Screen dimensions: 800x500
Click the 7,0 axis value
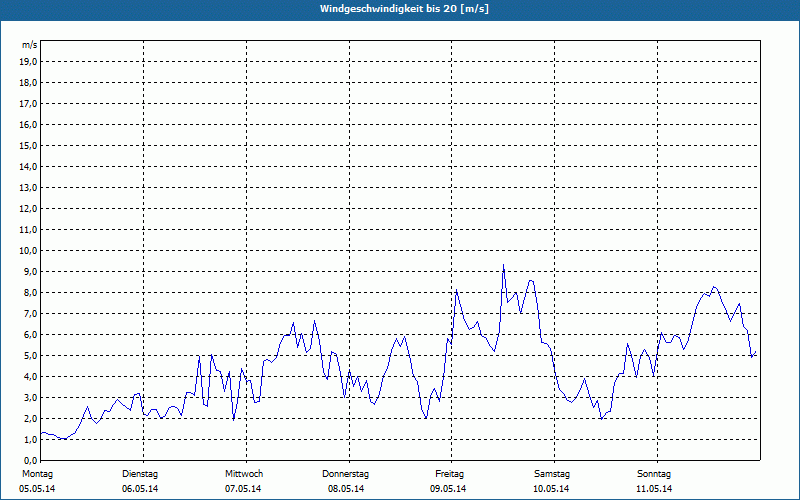(x=31, y=314)
